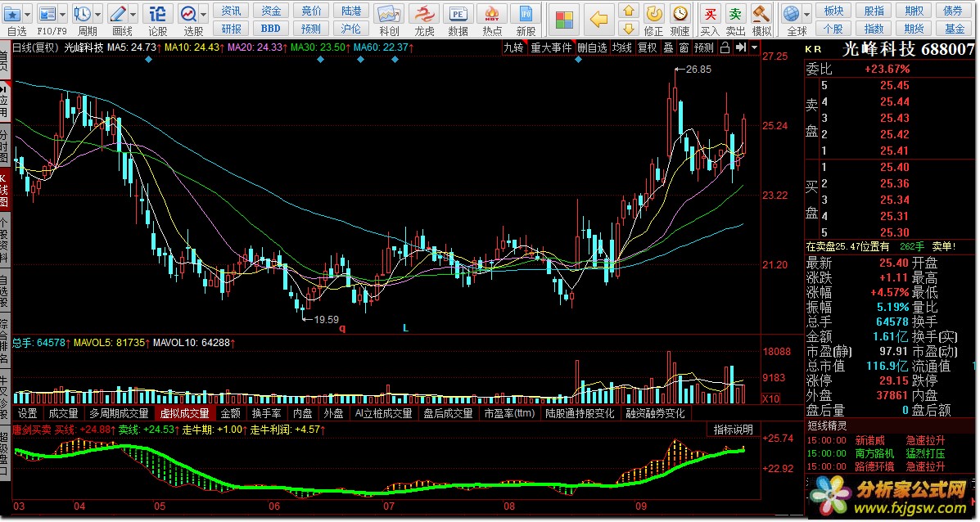Expand the 画线 dropdown arrow
The height and width of the screenshot is (522, 980).
coord(133,14)
